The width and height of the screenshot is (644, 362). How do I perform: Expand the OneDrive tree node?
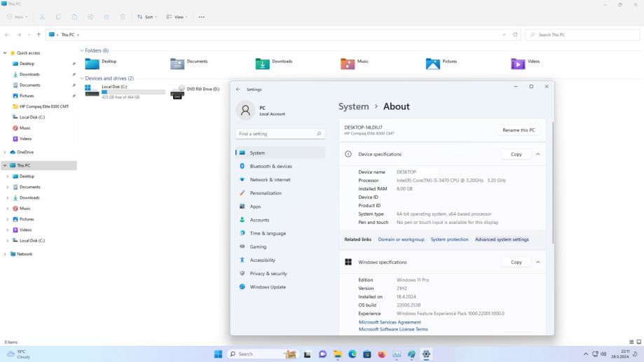coord(5,152)
